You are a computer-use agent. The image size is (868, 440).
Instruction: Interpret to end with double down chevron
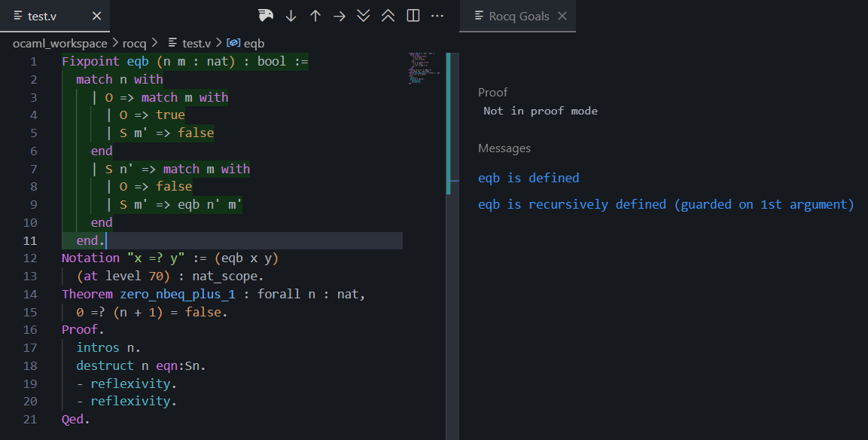coord(364,16)
